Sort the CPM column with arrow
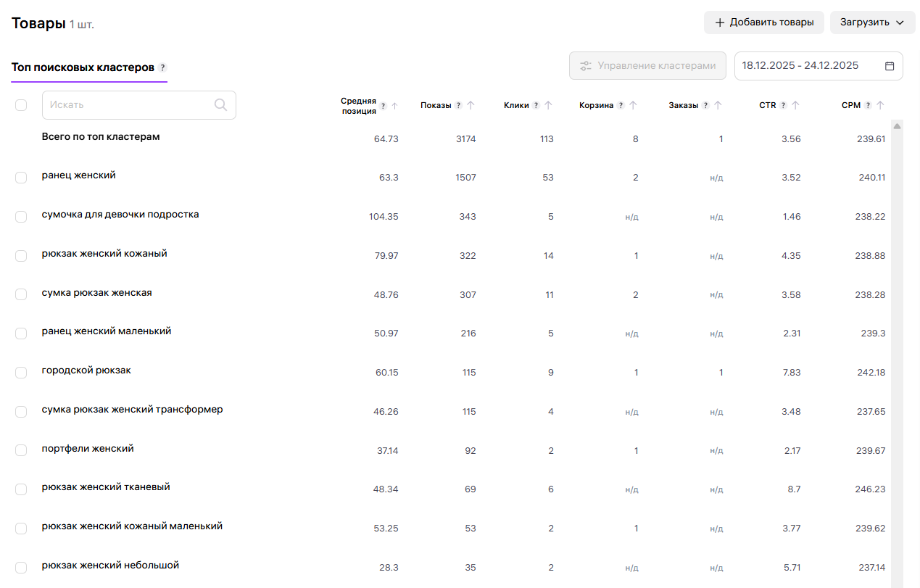Image resolution: width=920 pixels, height=588 pixels. (880, 105)
